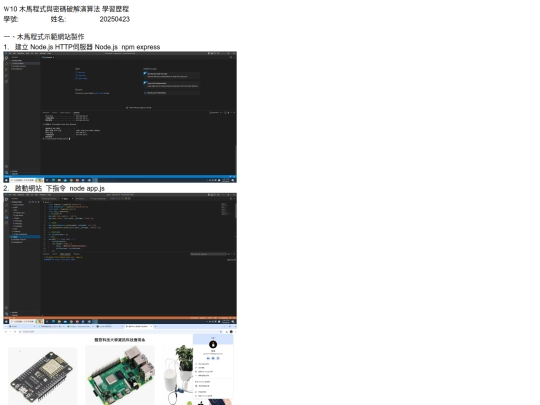Click the Windows Start button in the second screenshot

(6, 321)
